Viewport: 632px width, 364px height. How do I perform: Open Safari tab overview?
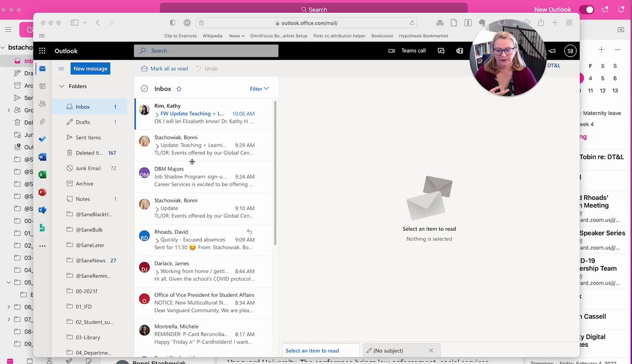(569, 23)
